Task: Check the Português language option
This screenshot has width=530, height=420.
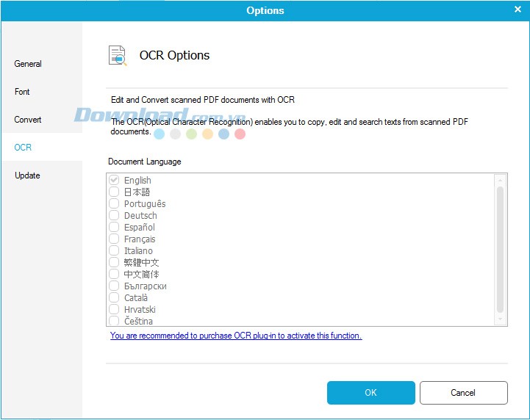Action: 114,204
